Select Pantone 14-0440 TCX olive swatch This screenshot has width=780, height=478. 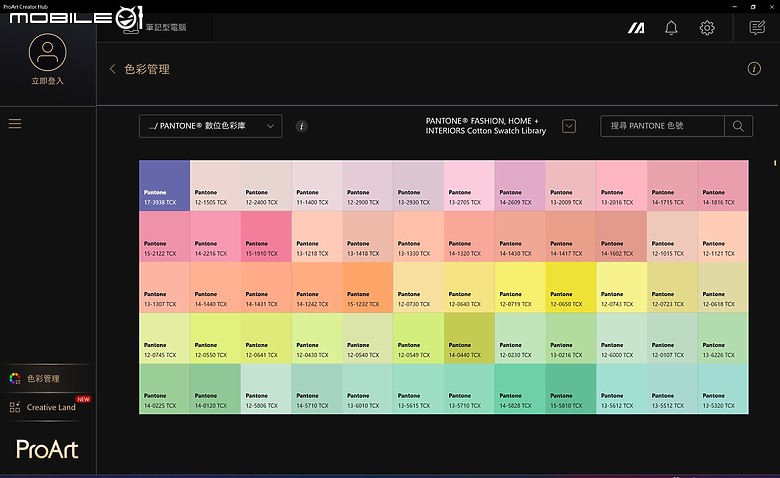point(469,338)
